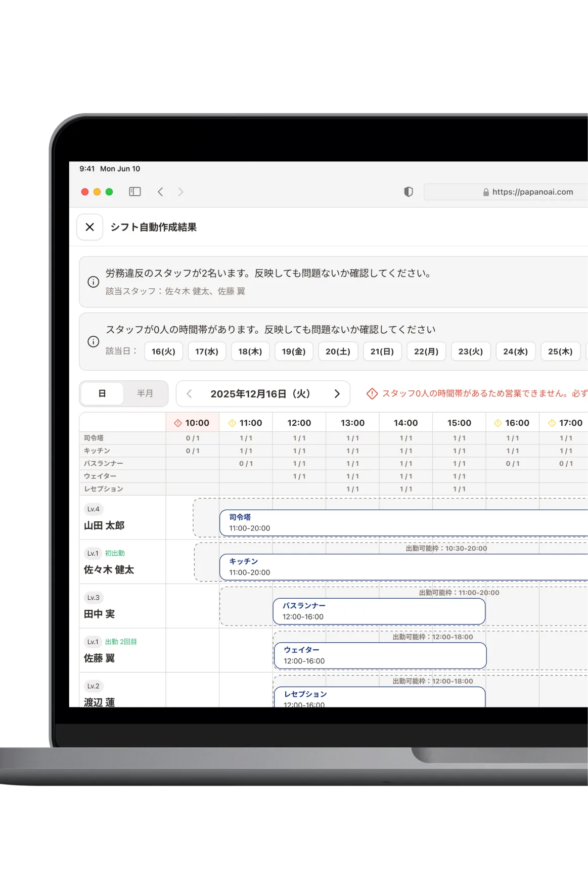Click the privacy shield icon
Viewport: 588px width, 890px height.
coord(409,192)
